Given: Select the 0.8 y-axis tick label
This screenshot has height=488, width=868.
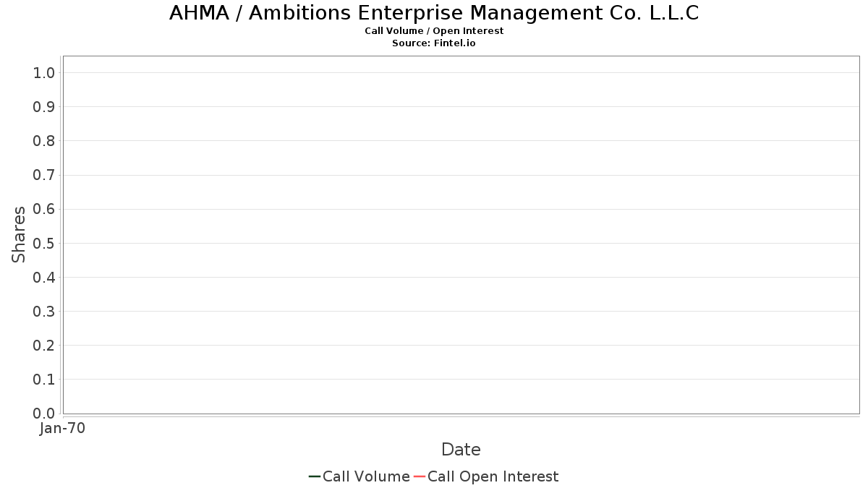Looking at the screenshot, I should click(x=44, y=141).
